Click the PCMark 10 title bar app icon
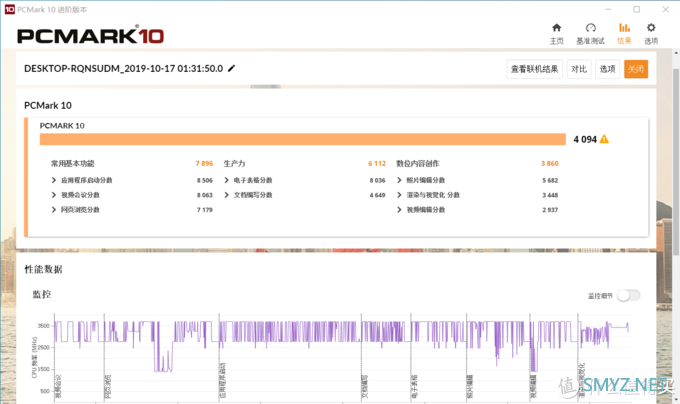 pyautogui.click(x=10, y=9)
